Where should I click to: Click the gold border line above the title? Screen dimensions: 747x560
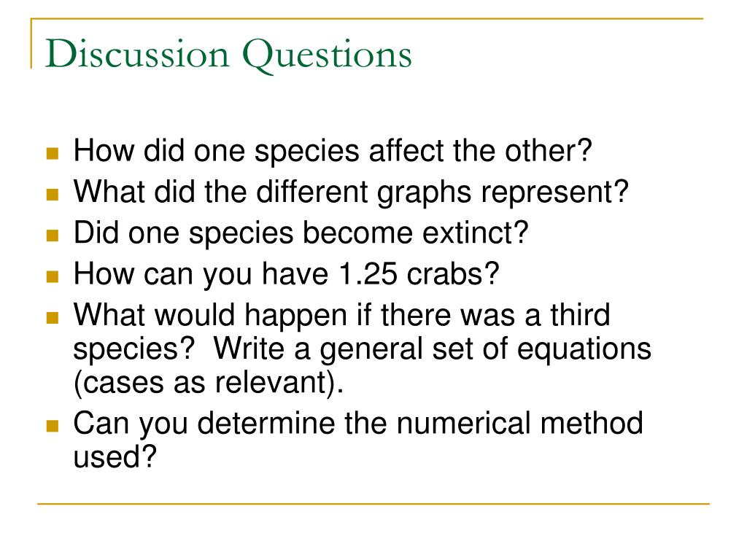click(367, 19)
